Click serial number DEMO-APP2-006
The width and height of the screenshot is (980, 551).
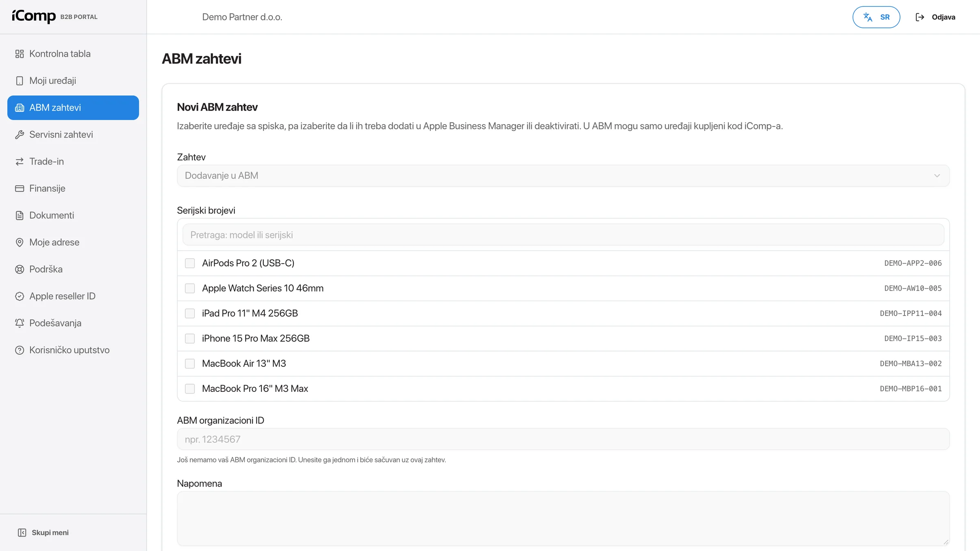coord(913,264)
